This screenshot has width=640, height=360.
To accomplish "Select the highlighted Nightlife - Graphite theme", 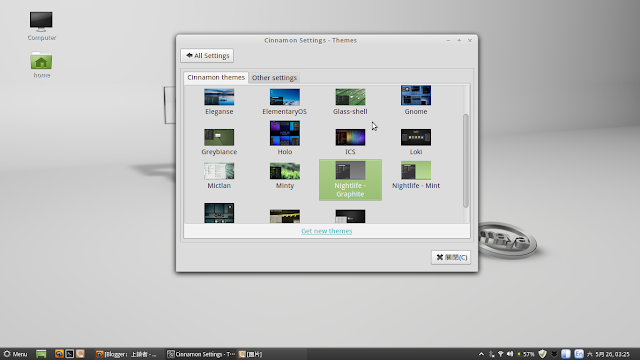I will (x=350, y=180).
